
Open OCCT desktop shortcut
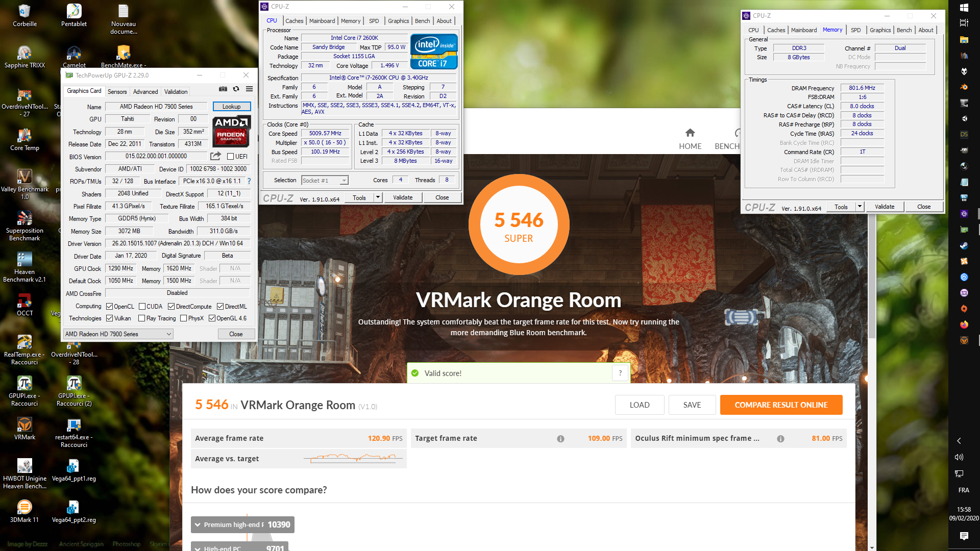pos(24,305)
